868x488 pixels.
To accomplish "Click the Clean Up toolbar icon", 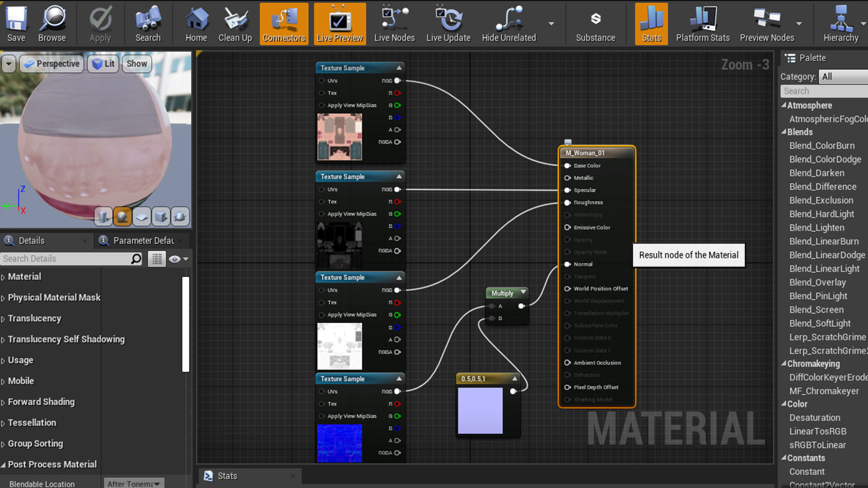I will pos(235,23).
